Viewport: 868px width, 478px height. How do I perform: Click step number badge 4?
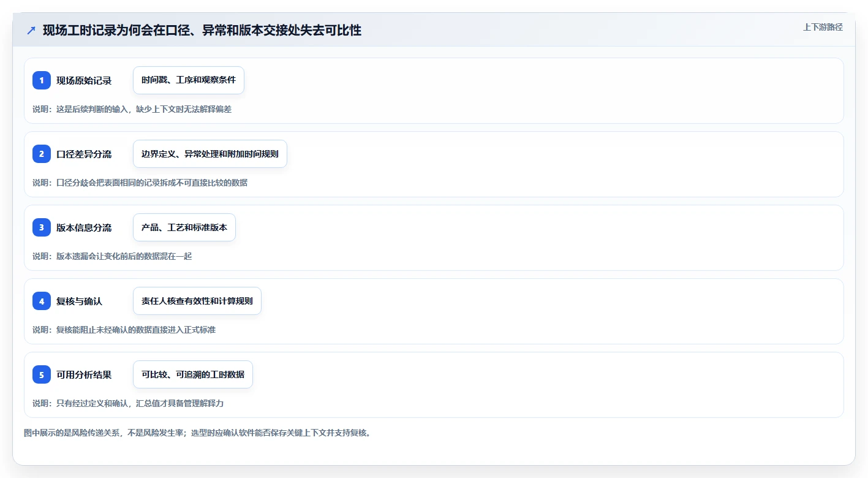(42, 301)
